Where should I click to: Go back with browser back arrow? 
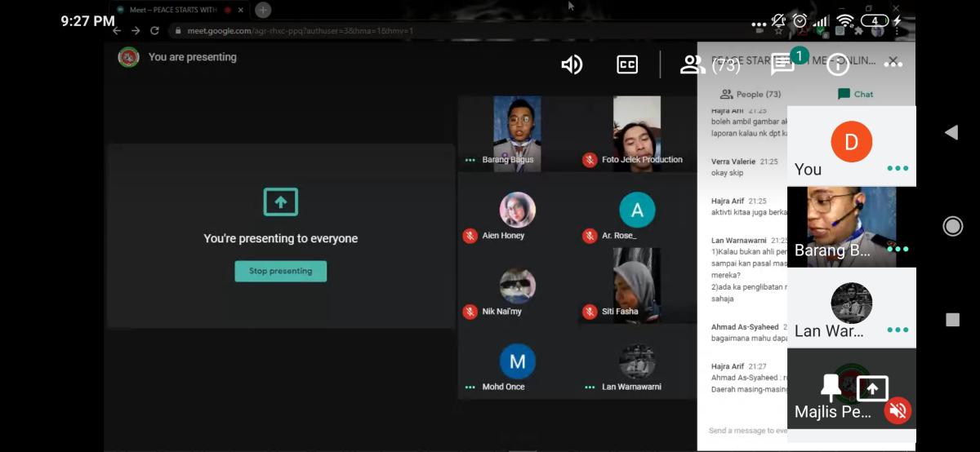[x=117, y=31]
